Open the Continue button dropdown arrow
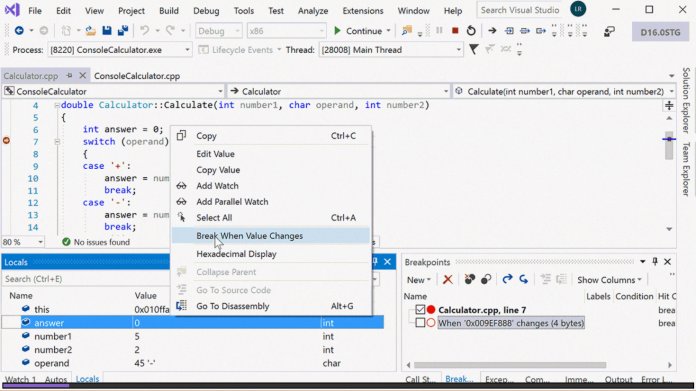 click(388, 31)
